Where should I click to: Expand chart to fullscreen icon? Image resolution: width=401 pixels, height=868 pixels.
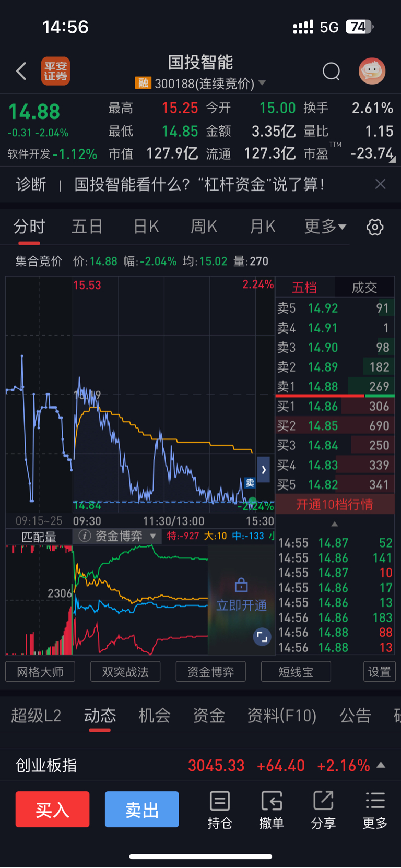tap(262, 637)
